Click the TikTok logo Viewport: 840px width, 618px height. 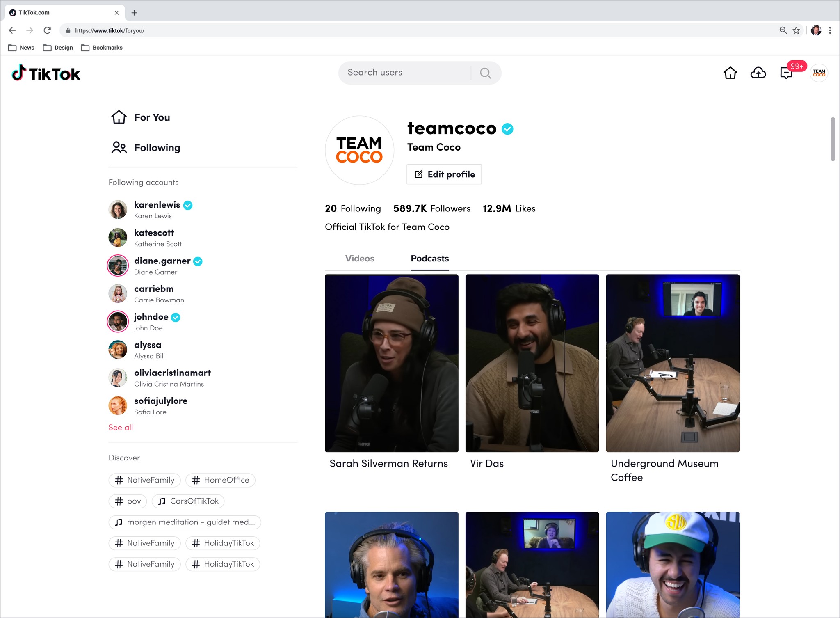46,73
